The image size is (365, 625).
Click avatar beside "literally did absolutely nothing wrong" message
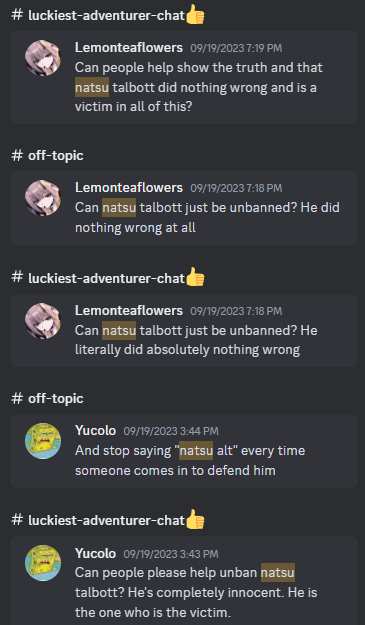click(x=43, y=320)
